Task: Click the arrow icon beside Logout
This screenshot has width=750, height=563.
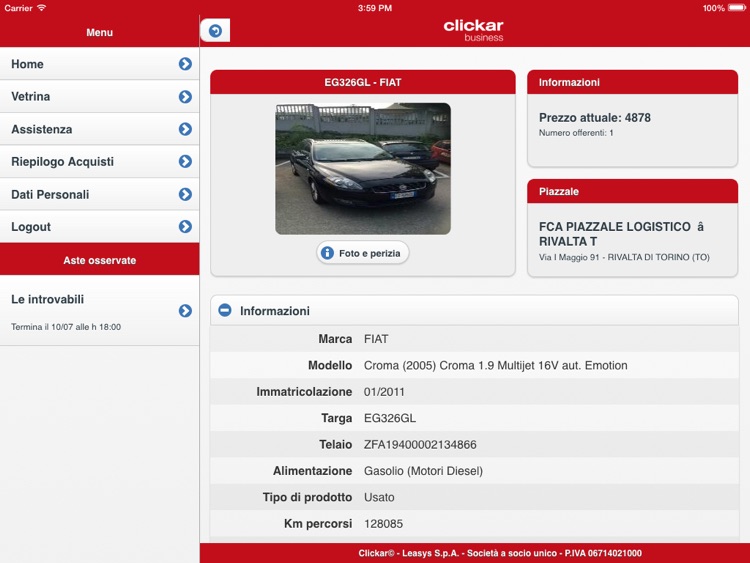Action: 185,227
